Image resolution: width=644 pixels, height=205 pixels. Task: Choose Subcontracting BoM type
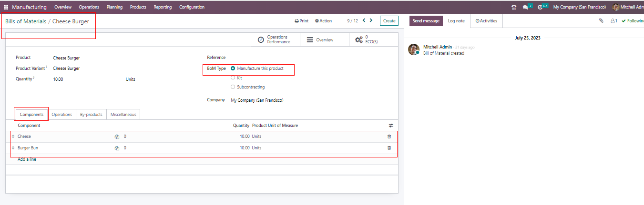(x=233, y=87)
